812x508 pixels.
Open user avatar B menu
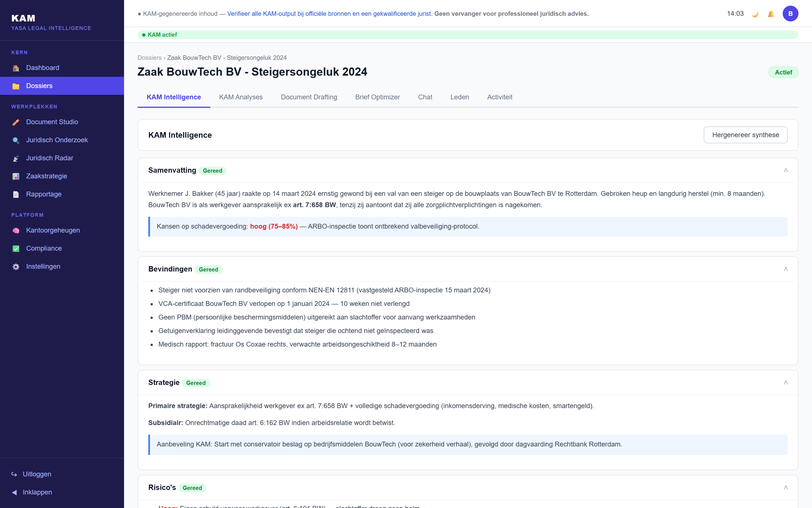click(x=791, y=14)
